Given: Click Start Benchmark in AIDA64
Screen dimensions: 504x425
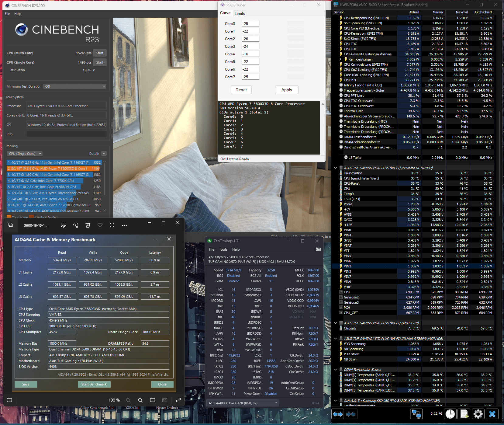Looking at the screenshot, I should (94, 384).
